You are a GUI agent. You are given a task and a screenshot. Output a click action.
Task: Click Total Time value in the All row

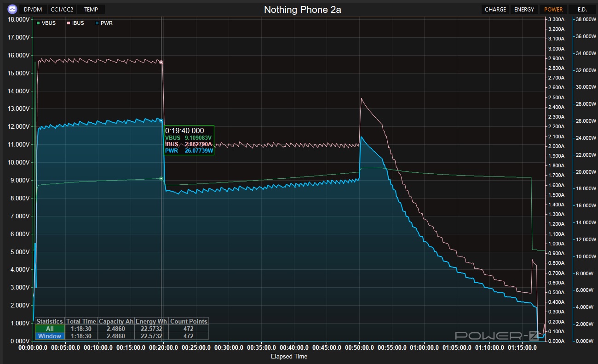(x=81, y=329)
